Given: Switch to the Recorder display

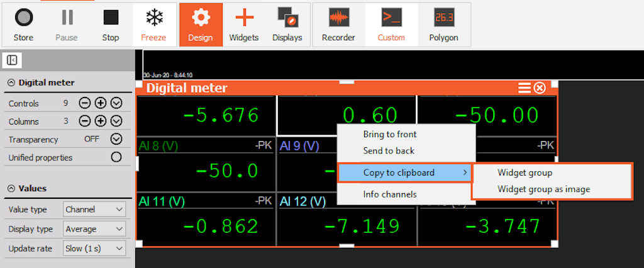Looking at the screenshot, I should point(338,25).
